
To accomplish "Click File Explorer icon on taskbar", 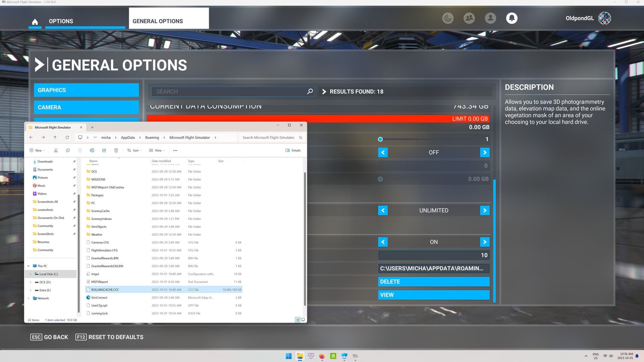I will pos(300,356).
